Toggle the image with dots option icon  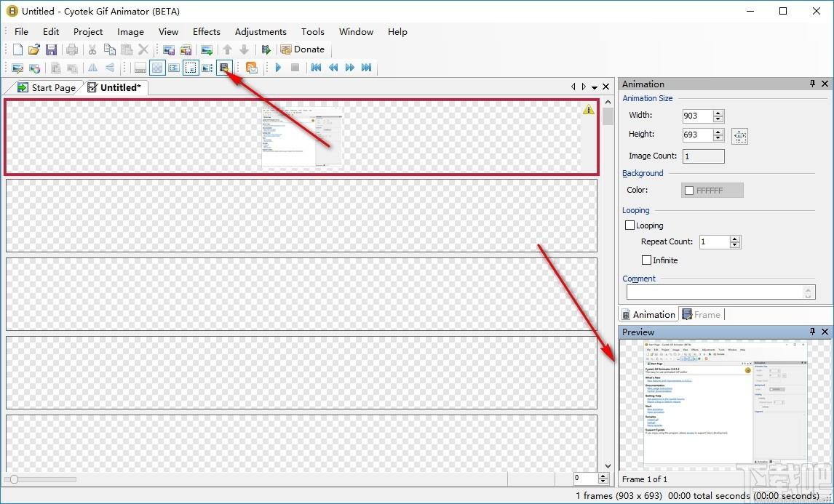click(207, 68)
